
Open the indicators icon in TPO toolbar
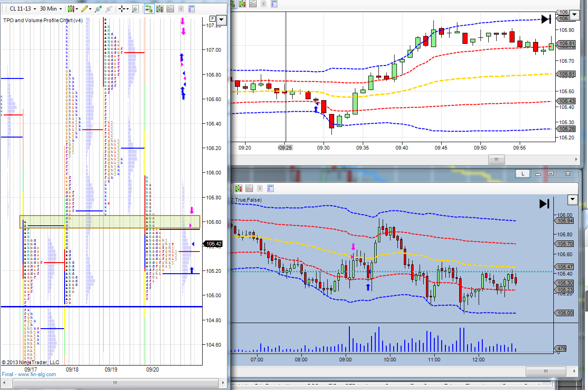point(170,9)
